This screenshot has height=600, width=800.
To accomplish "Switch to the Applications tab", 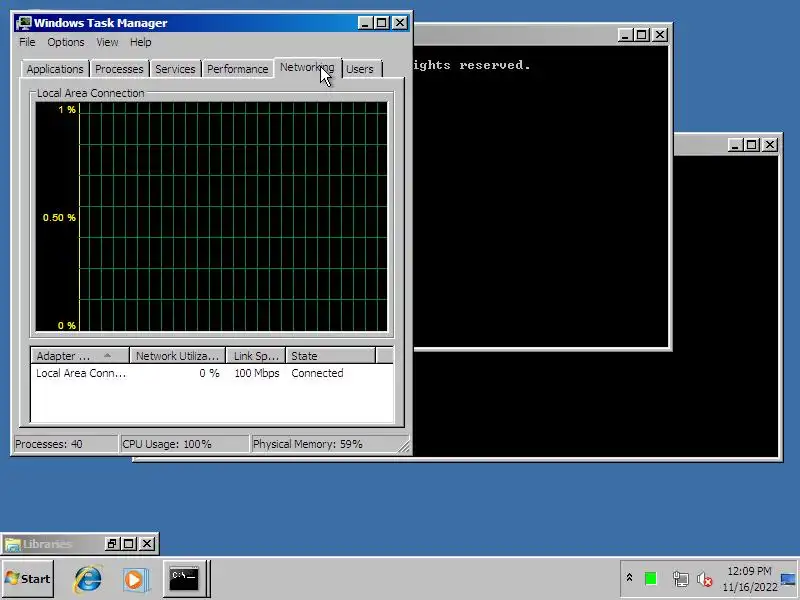I will (x=55, y=69).
